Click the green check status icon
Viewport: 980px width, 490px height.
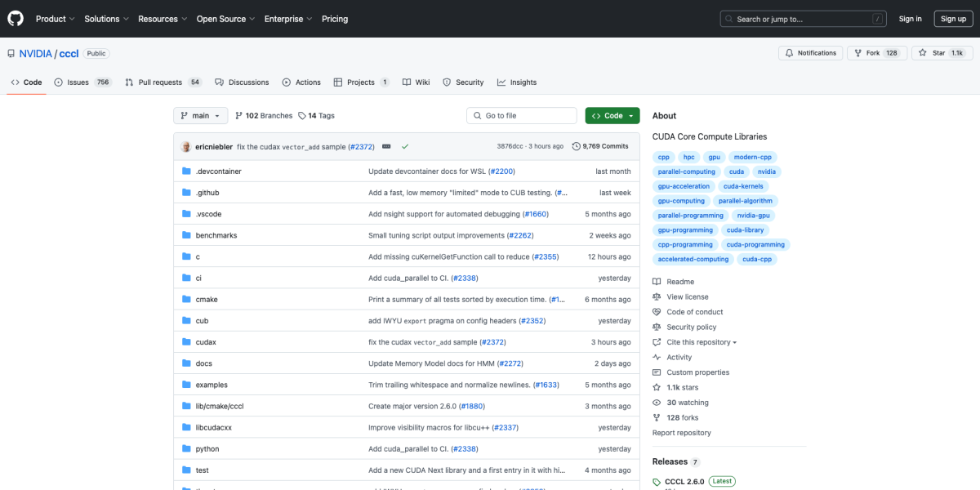(405, 146)
